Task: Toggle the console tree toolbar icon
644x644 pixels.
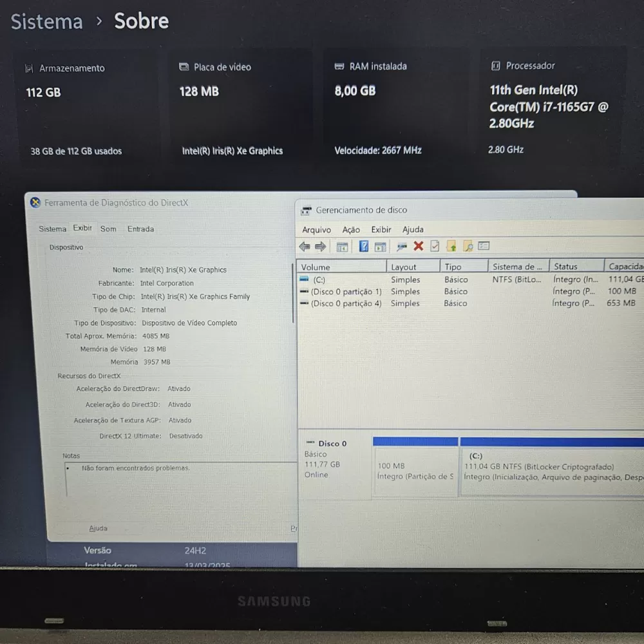Action: (x=342, y=247)
